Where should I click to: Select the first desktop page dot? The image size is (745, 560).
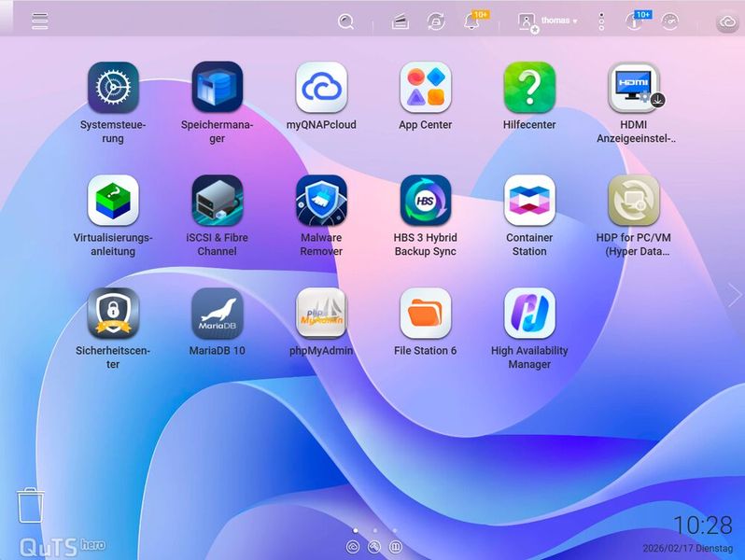coord(356,530)
